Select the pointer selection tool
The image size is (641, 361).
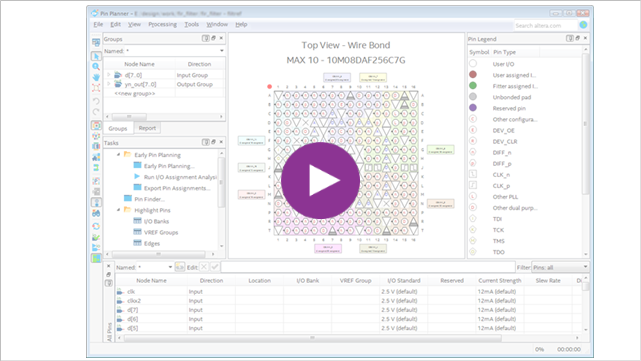point(96,56)
